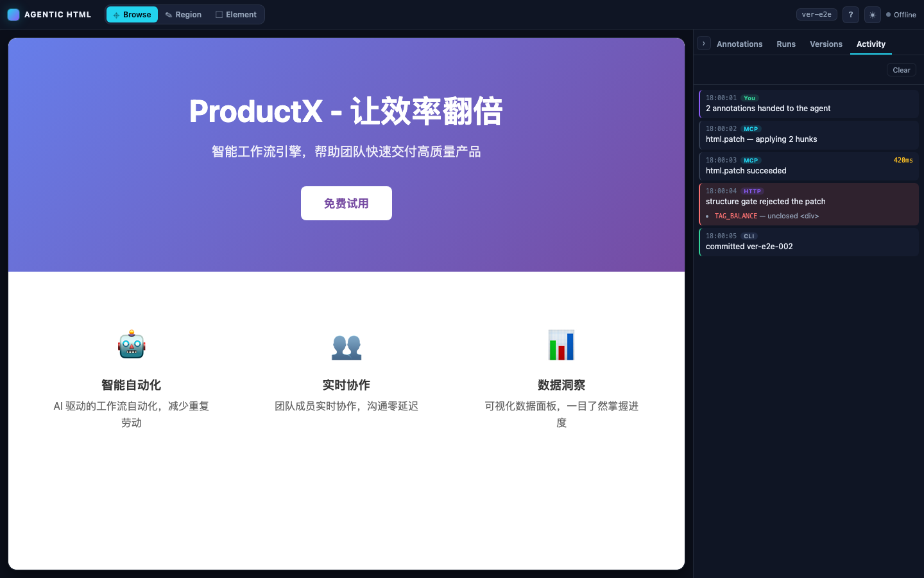Click the 实时协作 heading

(346, 385)
